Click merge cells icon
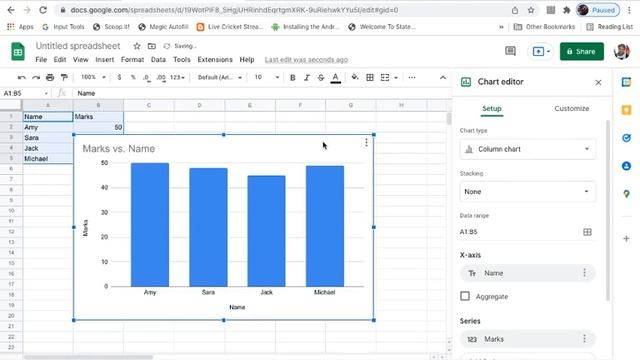The height and width of the screenshot is (360, 640). coord(385,77)
